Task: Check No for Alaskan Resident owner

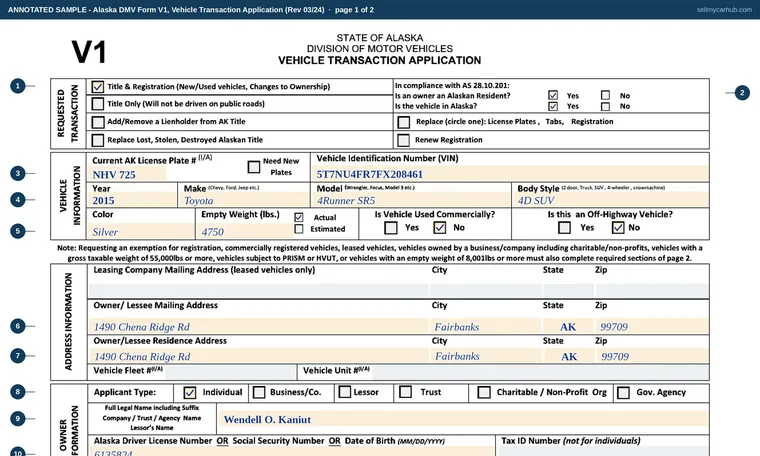Action: pyautogui.click(x=605, y=95)
